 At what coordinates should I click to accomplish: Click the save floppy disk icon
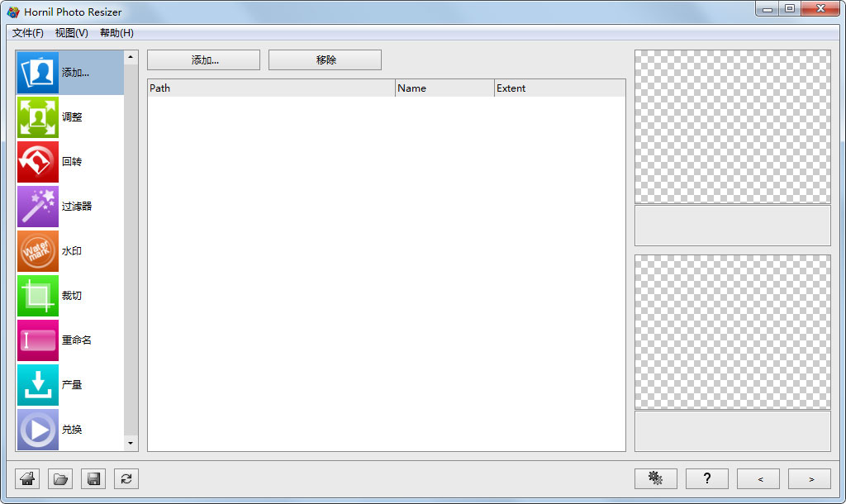point(93,478)
